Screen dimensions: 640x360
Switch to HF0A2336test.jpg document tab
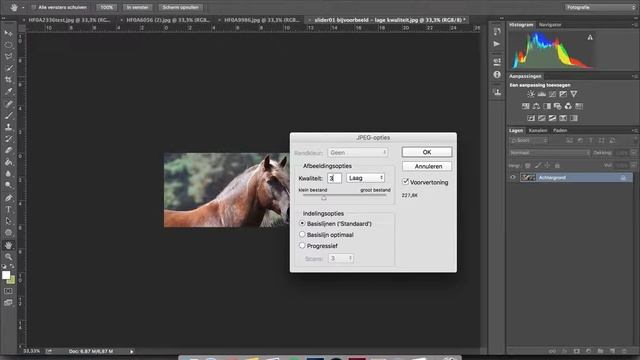pyautogui.click(x=69, y=20)
